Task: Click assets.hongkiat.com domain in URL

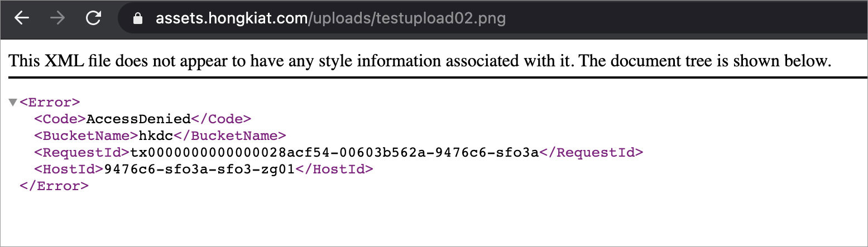Action: pos(231,18)
